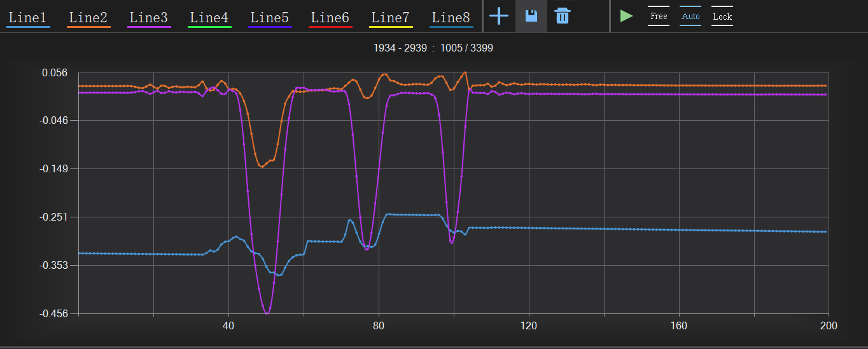Viewport: 868px width, 349px height.
Task: Click the -0.353 Y-axis label
Action: point(52,265)
